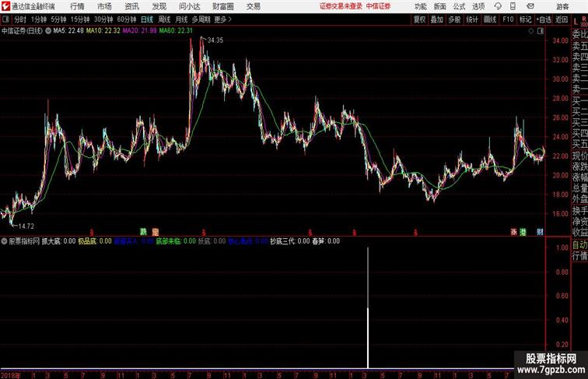The image size is (588, 379).
Task: Click the F10 company info button
Action: pyautogui.click(x=508, y=19)
